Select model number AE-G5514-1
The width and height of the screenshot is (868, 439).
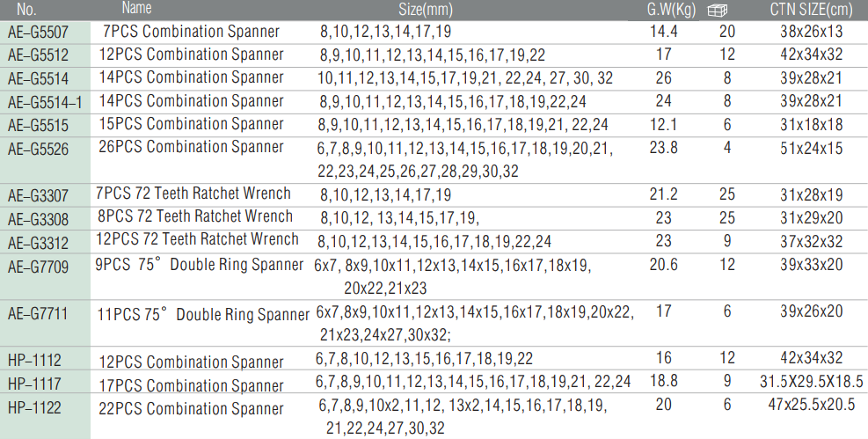[x=45, y=102]
